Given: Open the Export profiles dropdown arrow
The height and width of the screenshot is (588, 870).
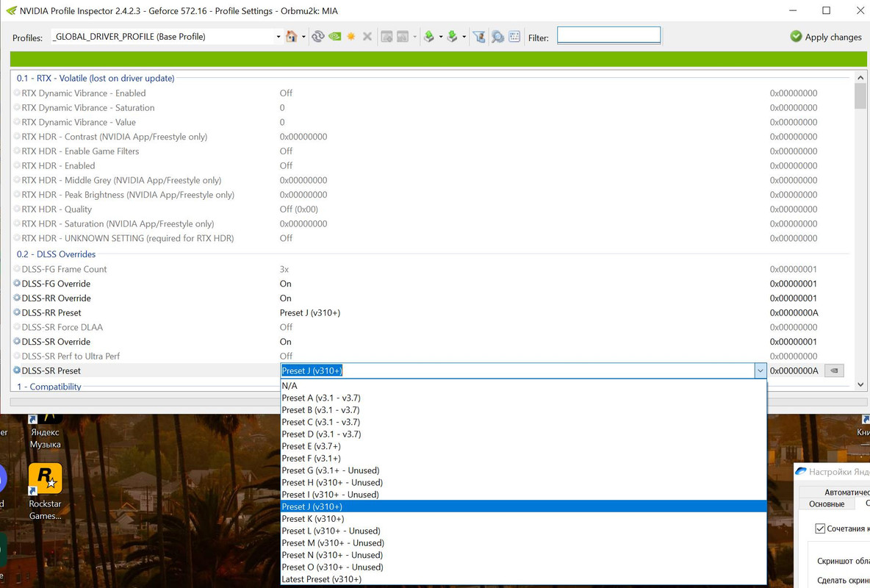Looking at the screenshot, I should pyautogui.click(x=441, y=37).
